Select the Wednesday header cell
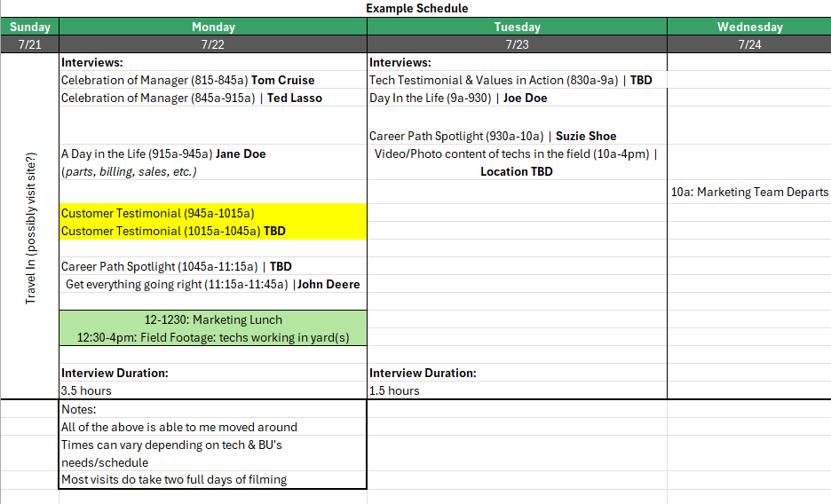Screen dimensions: 831x504 749,27
